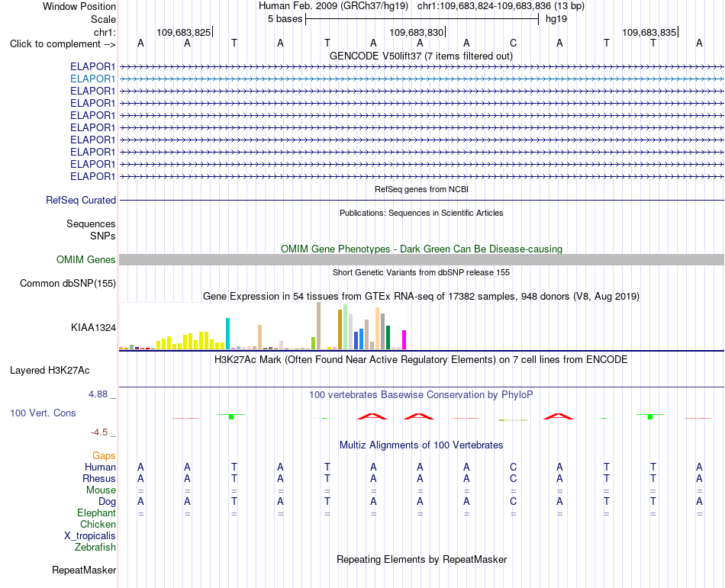Click the OMIM Genes track label
This screenshot has width=725, height=588.
click(x=85, y=259)
